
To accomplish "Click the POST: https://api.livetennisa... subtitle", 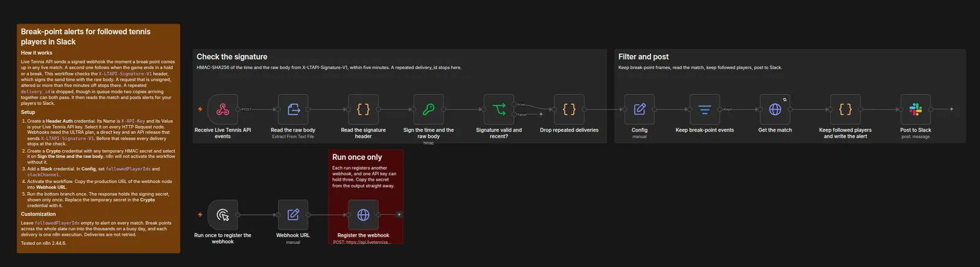I will [x=363, y=242].
